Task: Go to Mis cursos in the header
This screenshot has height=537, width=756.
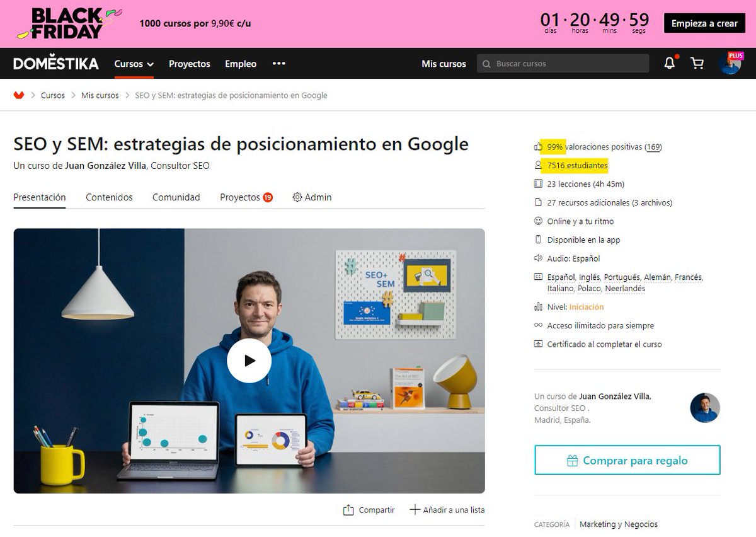Action: (444, 64)
